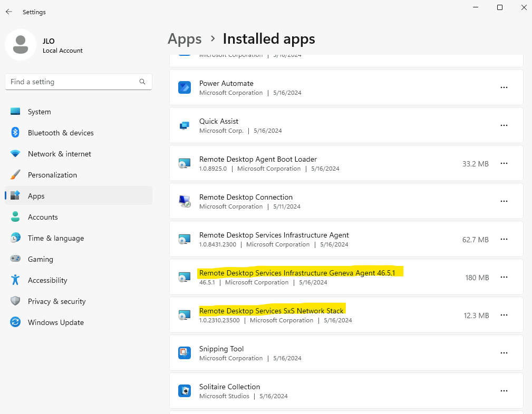Screen dimensions: 532x414
Task: Select the Accessibility figure icon
Action: coord(15,280)
